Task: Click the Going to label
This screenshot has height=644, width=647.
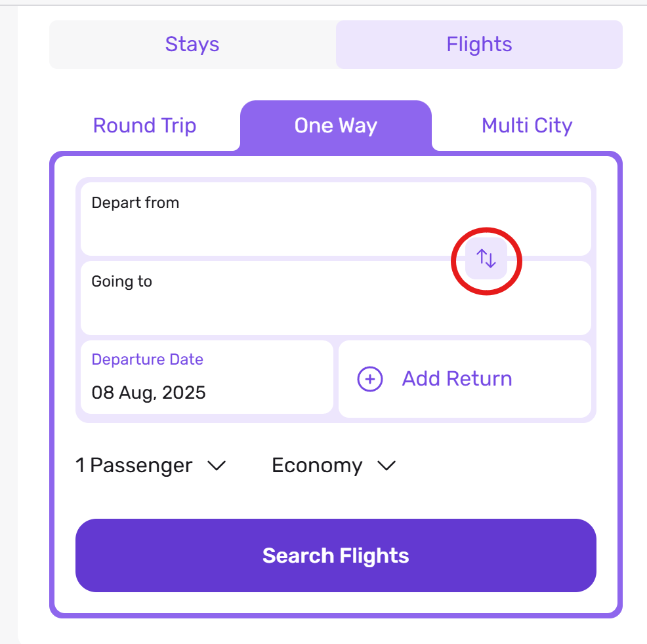Action: pos(122,281)
